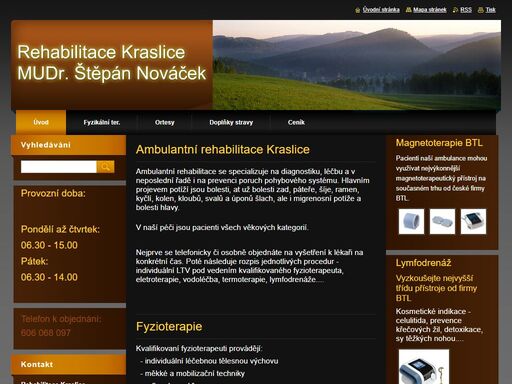
Task: Click the mountain landscape header banner
Action: pyautogui.click(x=357, y=65)
